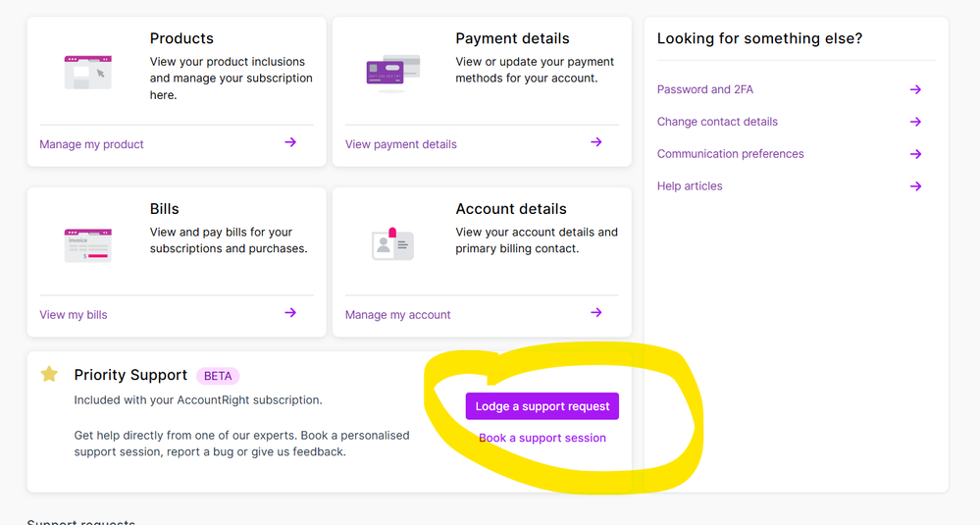Click arrow next to Manage my product
This screenshot has width=980, height=525.
pyautogui.click(x=290, y=142)
